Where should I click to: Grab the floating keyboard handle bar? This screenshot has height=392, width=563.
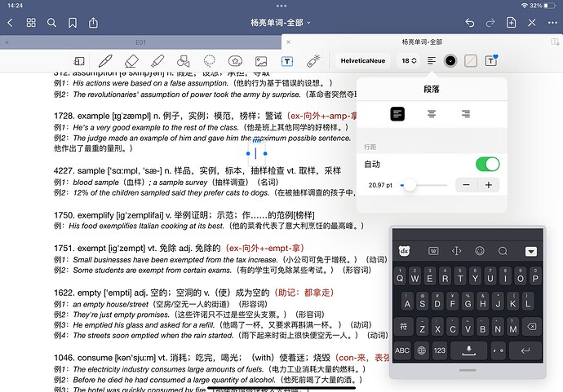[468, 370]
